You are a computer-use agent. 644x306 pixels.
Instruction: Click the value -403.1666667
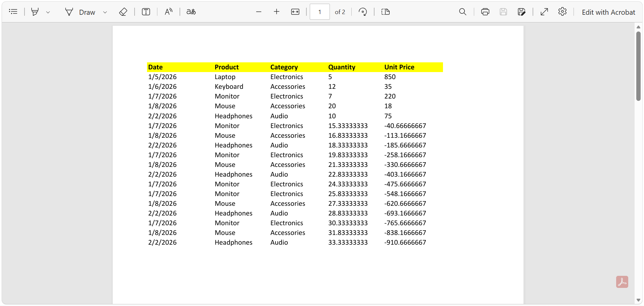(x=405, y=174)
